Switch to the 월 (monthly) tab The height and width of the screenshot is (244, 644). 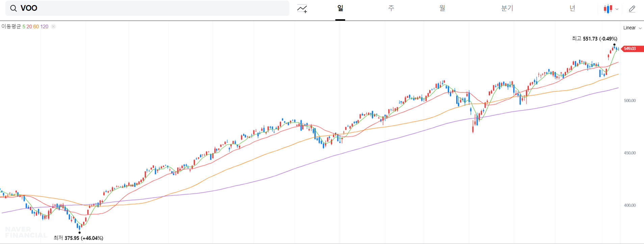[442, 8]
